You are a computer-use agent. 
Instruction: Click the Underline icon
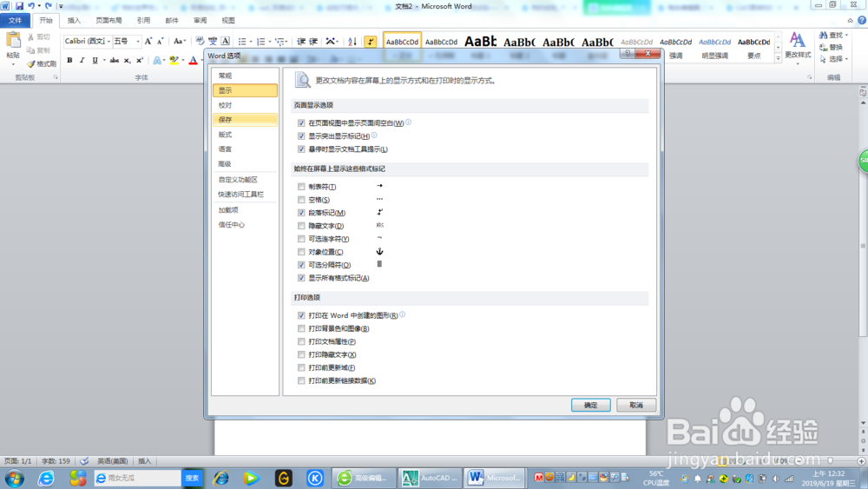[x=95, y=60]
